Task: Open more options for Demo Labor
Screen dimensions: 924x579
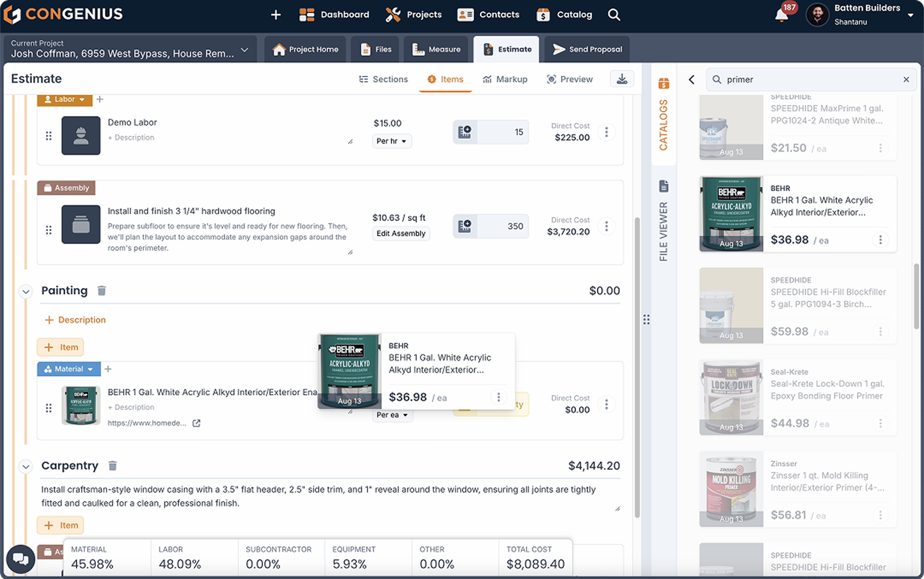Action: point(606,132)
